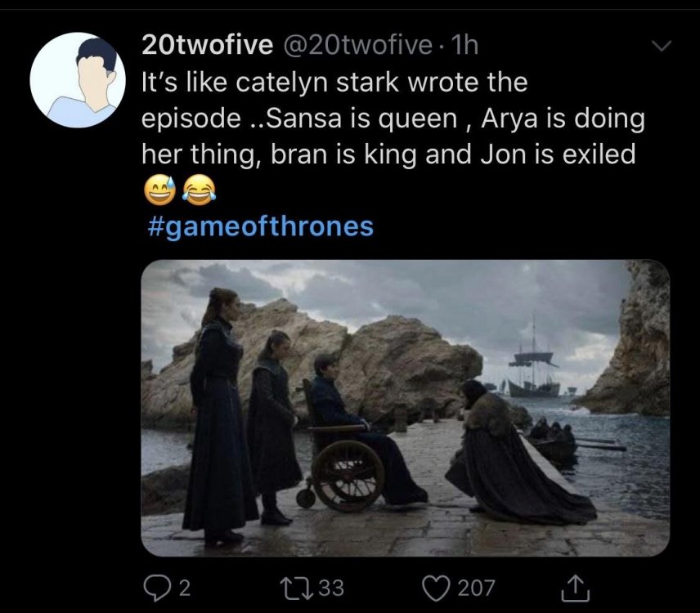The width and height of the screenshot is (700, 613).
Task: Open the attached seaside photo
Action: coord(405,408)
